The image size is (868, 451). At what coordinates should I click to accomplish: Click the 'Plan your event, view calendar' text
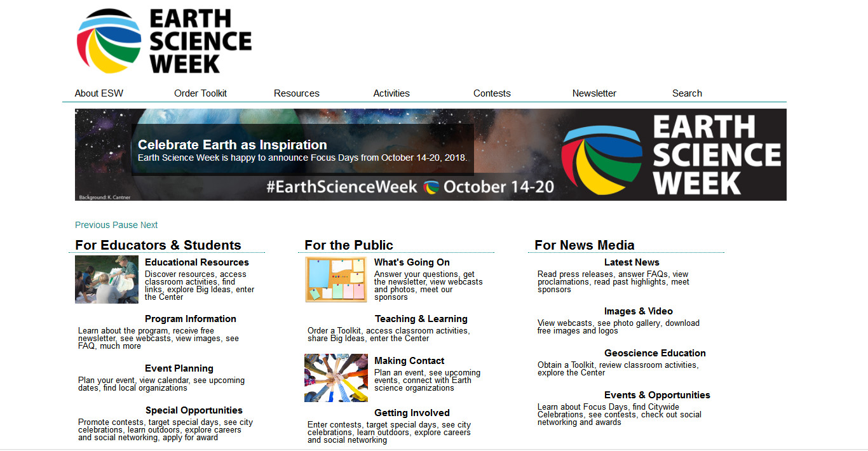pyautogui.click(x=161, y=384)
